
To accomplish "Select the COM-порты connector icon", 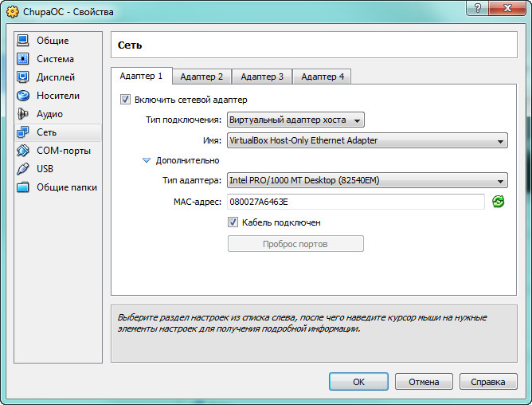I will click(x=23, y=151).
